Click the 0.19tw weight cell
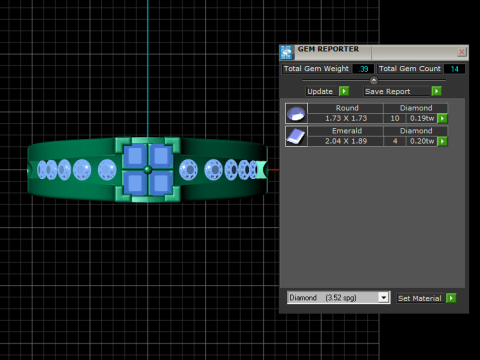Image resolution: width=480 pixels, height=360 pixels. click(x=422, y=118)
